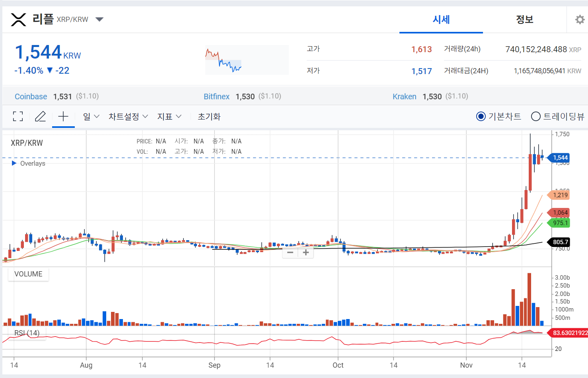Open the Kraken price link
Image resolution: width=588 pixels, height=378 pixels.
pos(404,96)
